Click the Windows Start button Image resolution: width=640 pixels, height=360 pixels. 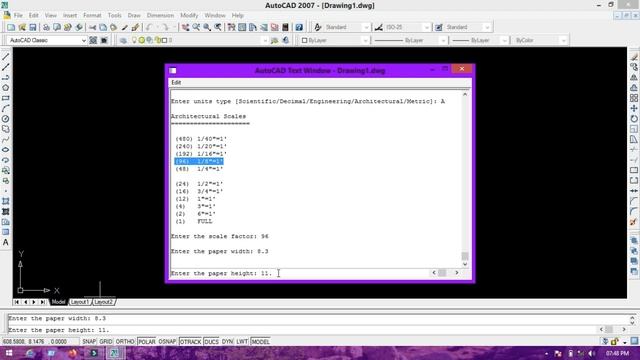click(9, 353)
